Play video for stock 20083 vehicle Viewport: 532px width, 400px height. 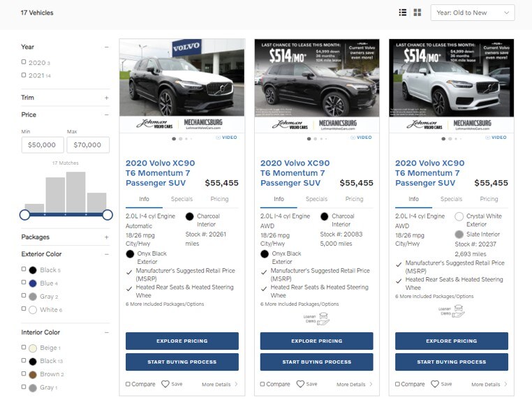362,138
